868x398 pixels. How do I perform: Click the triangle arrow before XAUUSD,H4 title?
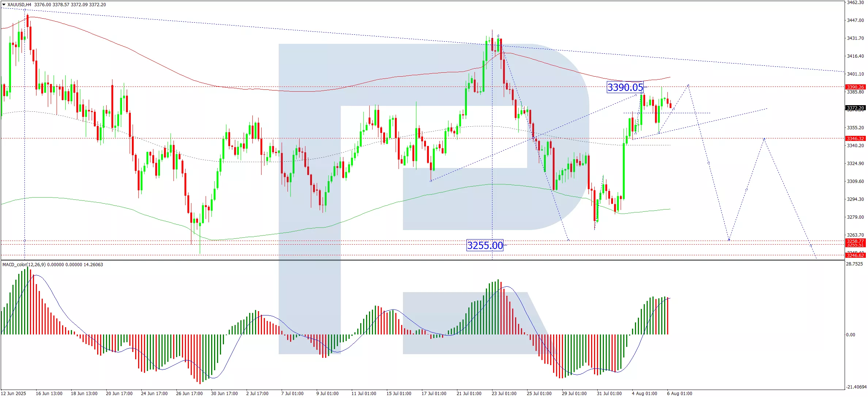pos(4,5)
